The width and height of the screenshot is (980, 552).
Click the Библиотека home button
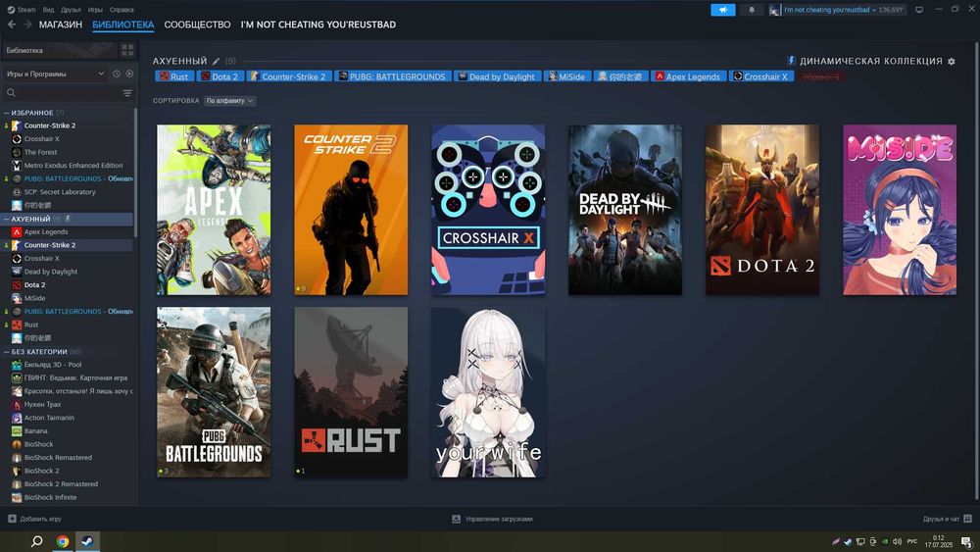pos(60,50)
